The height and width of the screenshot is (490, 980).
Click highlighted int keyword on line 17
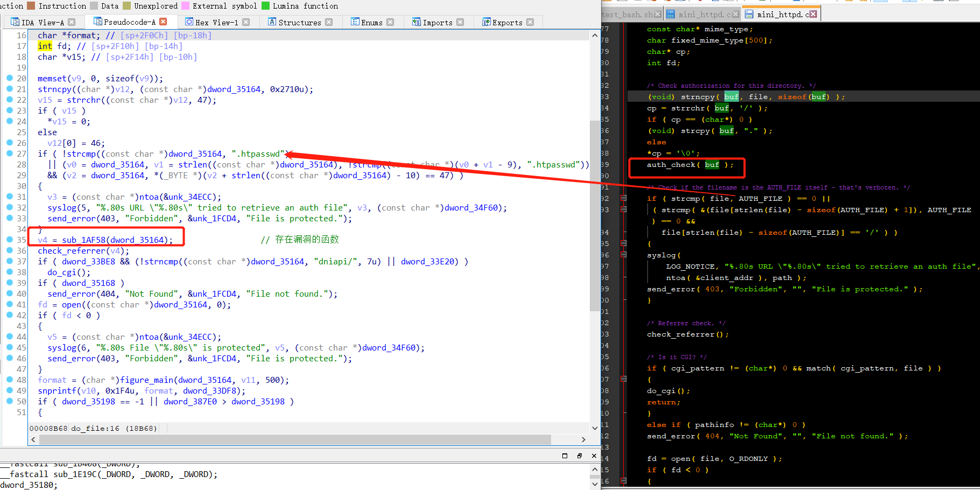coord(45,46)
